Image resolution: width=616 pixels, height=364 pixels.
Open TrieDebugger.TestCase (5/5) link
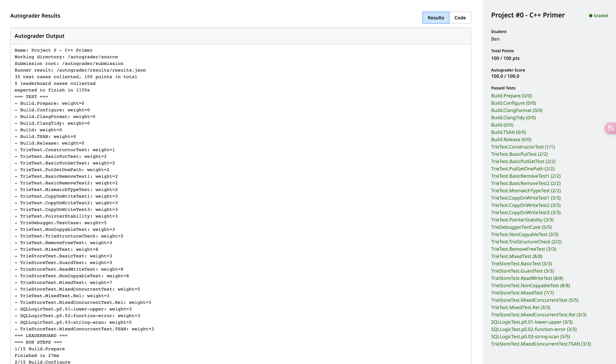(521, 227)
